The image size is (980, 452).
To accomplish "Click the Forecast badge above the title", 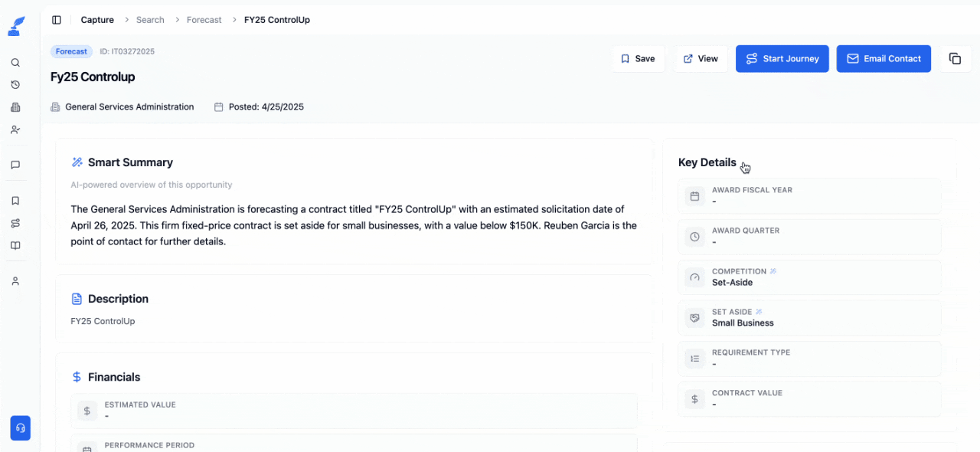I will (x=71, y=51).
